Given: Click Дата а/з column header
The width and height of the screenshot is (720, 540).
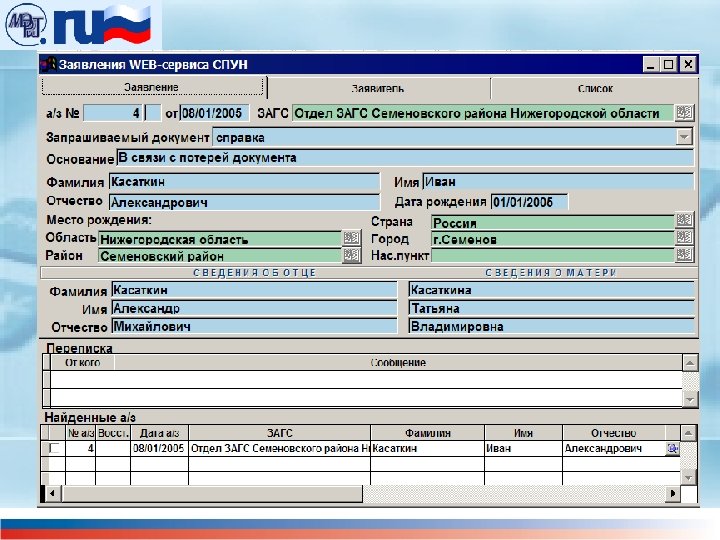Looking at the screenshot, I should pos(159,433).
